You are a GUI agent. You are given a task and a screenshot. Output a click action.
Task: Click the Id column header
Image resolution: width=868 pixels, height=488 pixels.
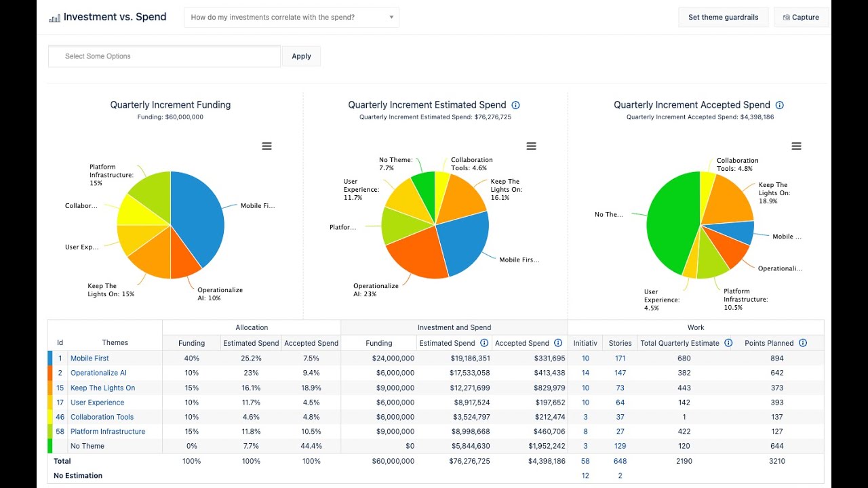(x=60, y=343)
